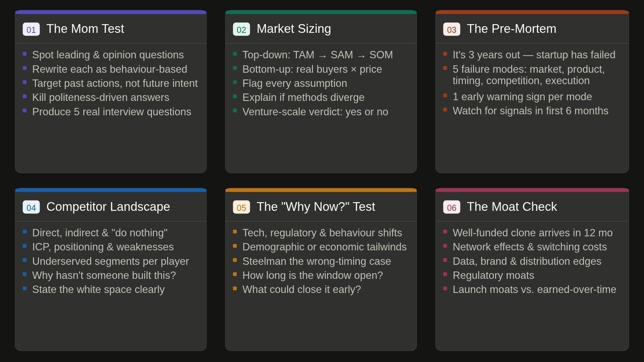
Task: Click the 01 number badge
Action: click(x=31, y=29)
